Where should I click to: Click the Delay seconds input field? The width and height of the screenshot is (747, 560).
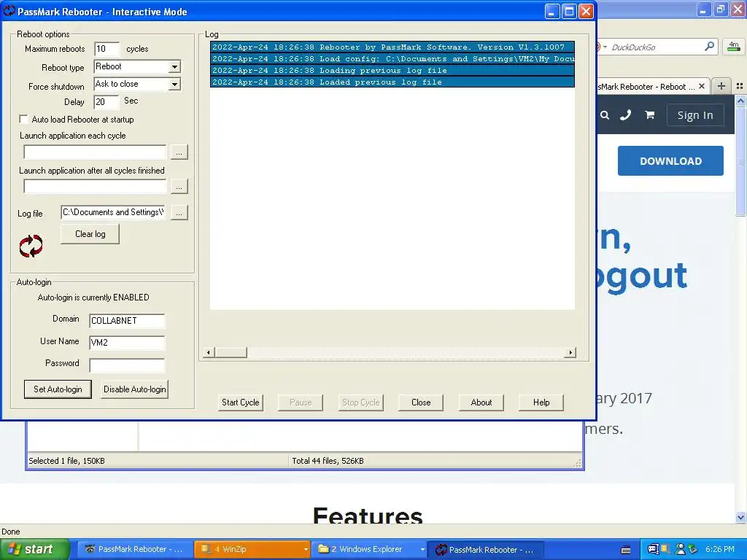tap(107, 101)
